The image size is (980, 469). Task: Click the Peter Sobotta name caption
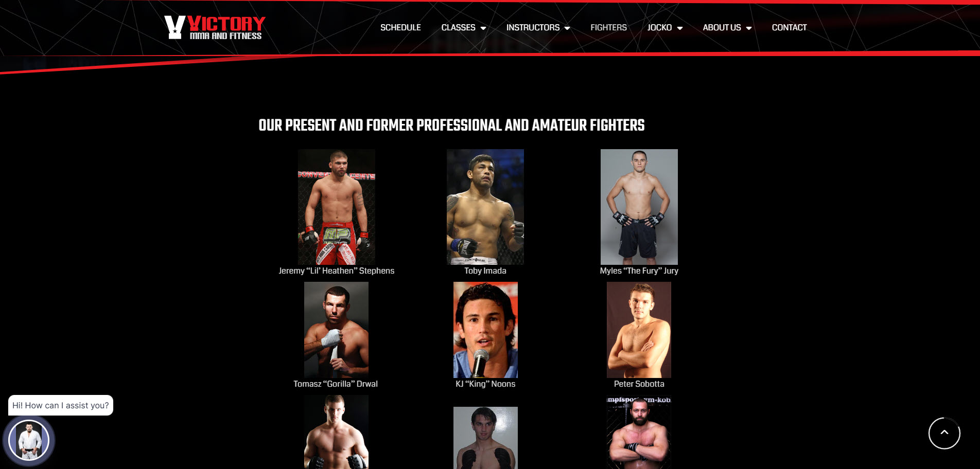(x=639, y=384)
